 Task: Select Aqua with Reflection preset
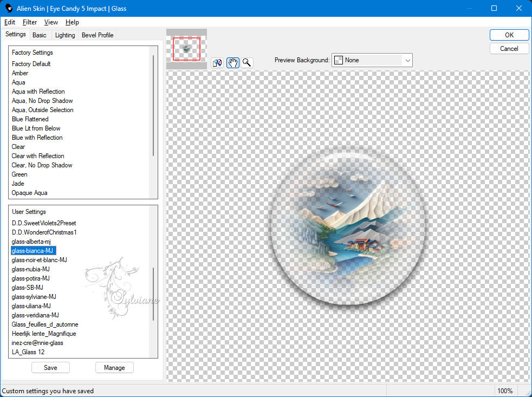(38, 92)
